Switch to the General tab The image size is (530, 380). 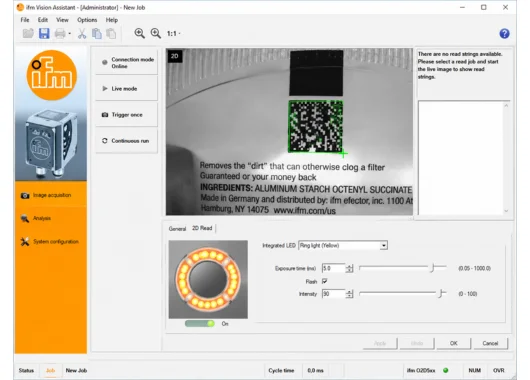[177, 229]
